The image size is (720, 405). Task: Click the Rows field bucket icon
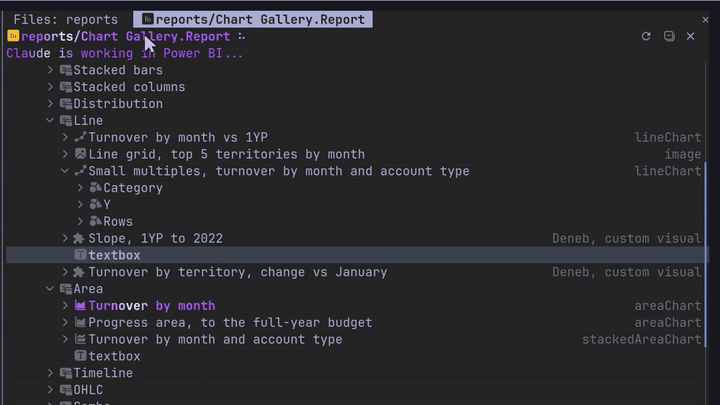[x=96, y=221]
